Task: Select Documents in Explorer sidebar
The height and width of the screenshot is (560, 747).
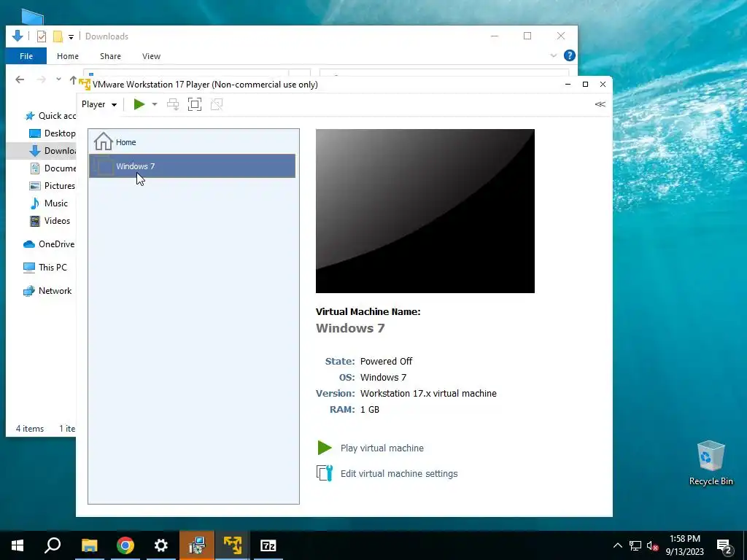Action: 53,168
